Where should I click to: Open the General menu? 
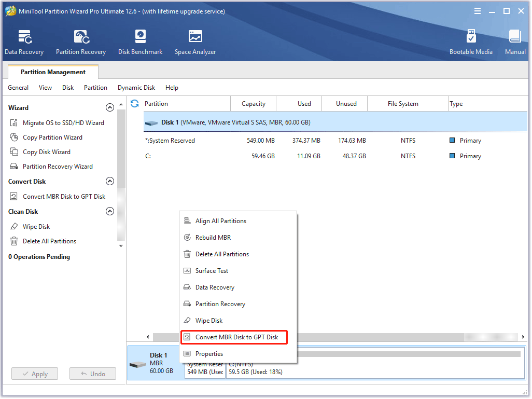18,88
